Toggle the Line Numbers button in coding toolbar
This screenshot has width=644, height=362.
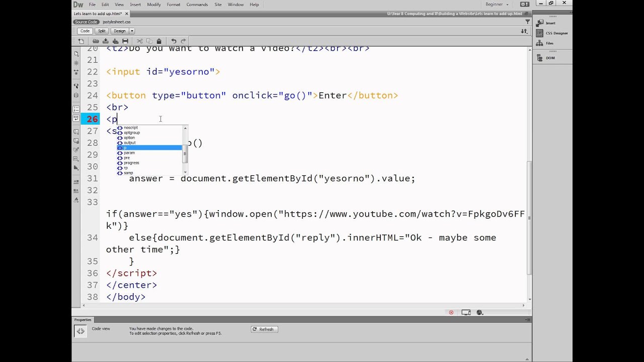tap(76, 109)
